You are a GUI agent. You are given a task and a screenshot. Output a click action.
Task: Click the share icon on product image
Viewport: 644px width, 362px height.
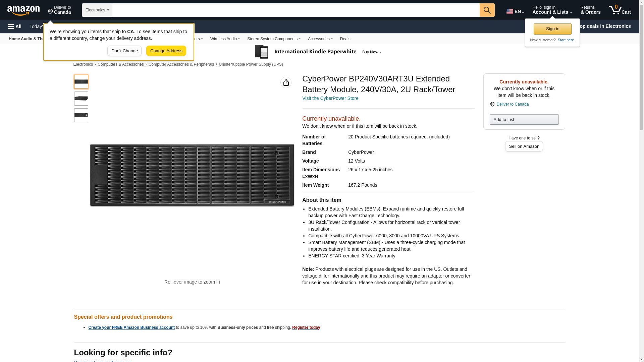pyautogui.click(x=286, y=82)
